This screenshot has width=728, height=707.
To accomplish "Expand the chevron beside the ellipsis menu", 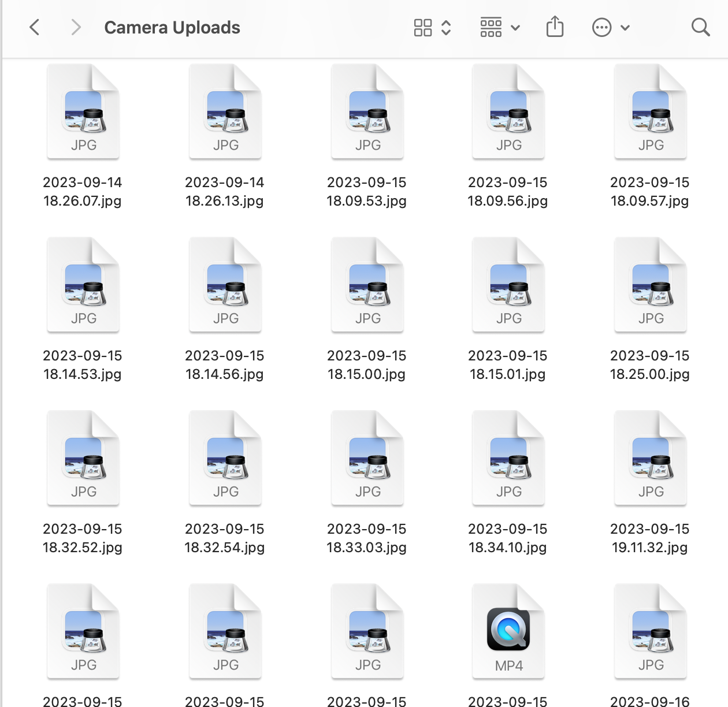I will pos(624,27).
